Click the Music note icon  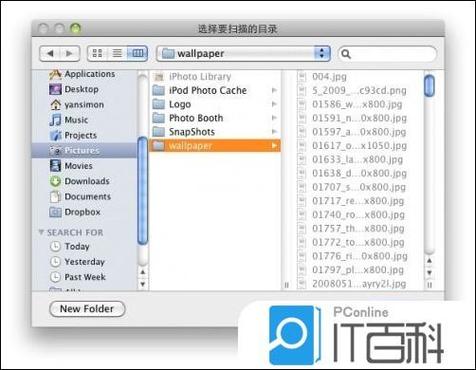click(x=55, y=120)
